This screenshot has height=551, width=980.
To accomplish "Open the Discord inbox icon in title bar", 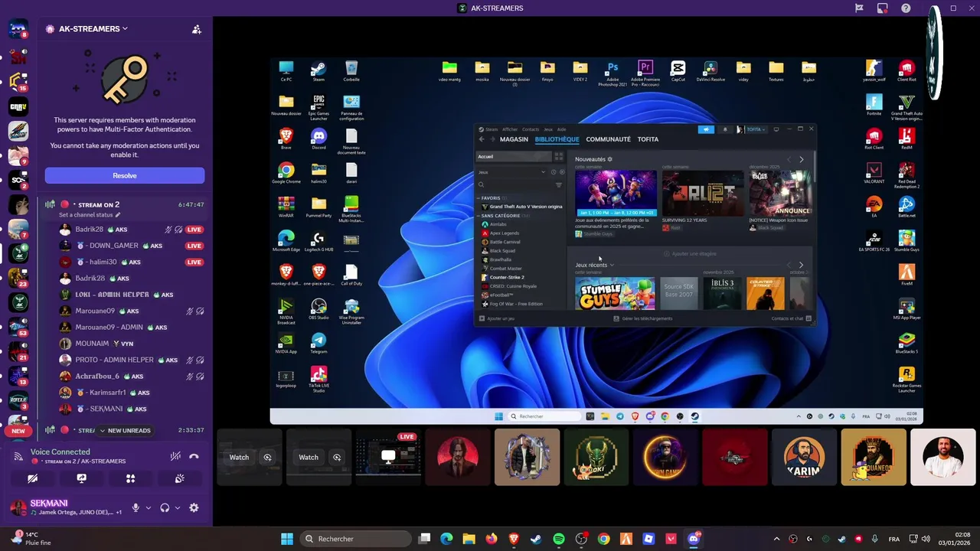I will click(882, 8).
